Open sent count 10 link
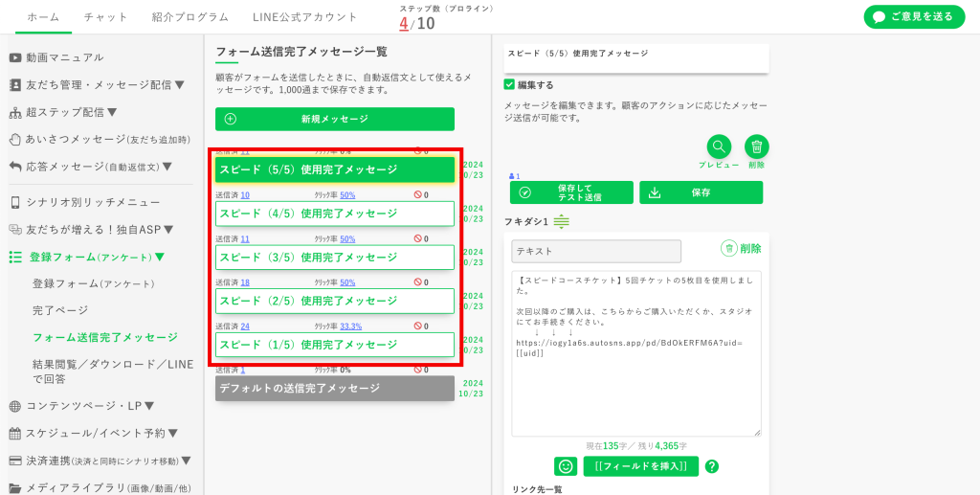The height and width of the screenshot is (495, 980). click(245, 195)
